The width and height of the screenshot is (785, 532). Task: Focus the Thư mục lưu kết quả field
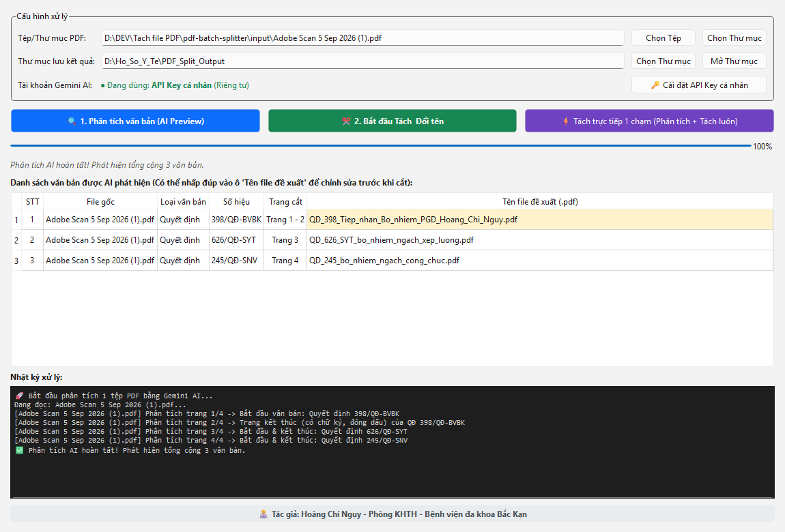point(363,61)
